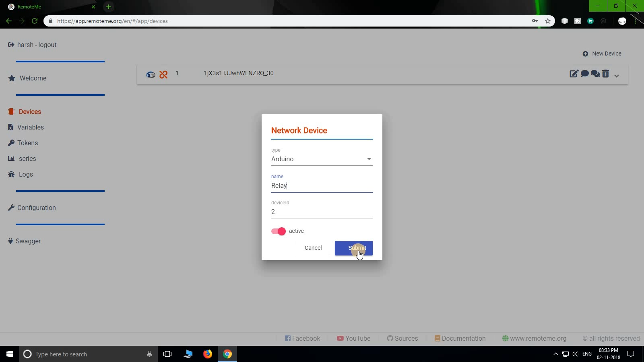The height and width of the screenshot is (362, 644).
Task: Open the Variables section
Action: [x=30, y=127]
